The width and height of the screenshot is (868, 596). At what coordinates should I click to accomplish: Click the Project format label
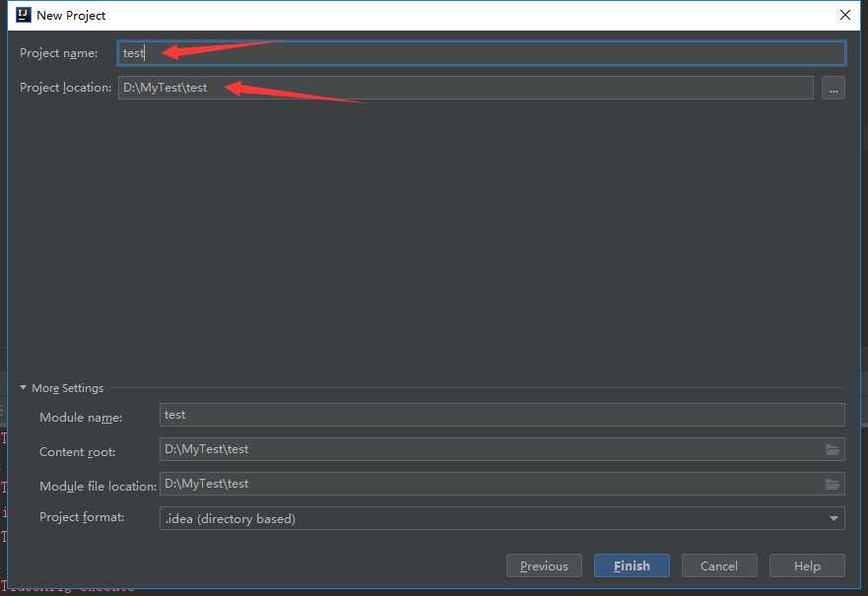pos(82,517)
